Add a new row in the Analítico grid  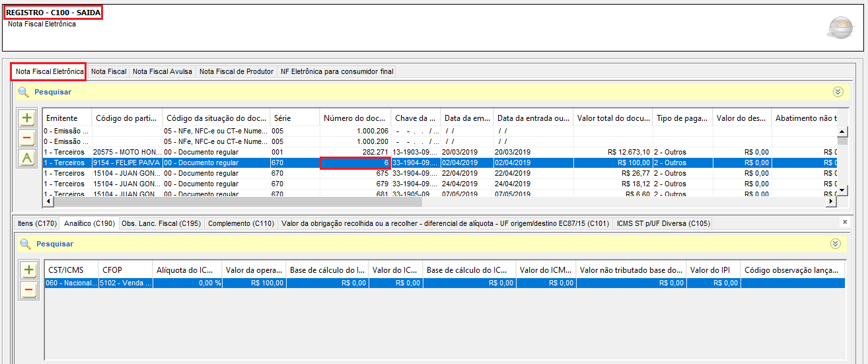(29, 270)
